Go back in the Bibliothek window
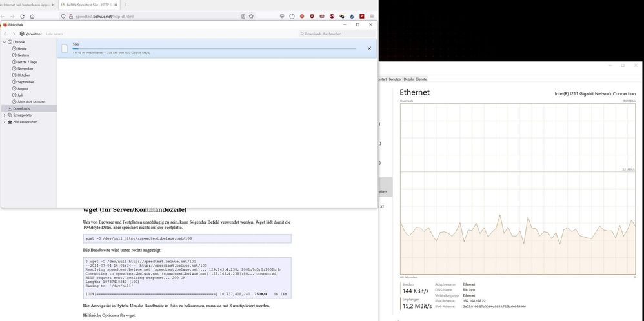644x321 pixels. [6, 34]
